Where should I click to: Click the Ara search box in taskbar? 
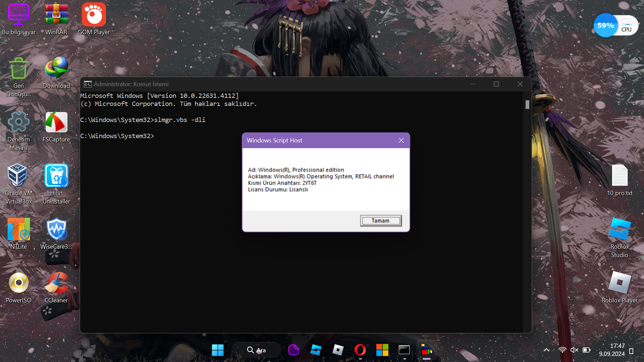[257, 350]
